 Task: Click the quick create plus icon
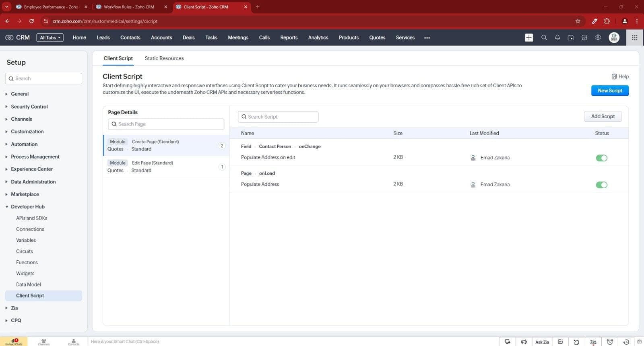click(x=529, y=37)
